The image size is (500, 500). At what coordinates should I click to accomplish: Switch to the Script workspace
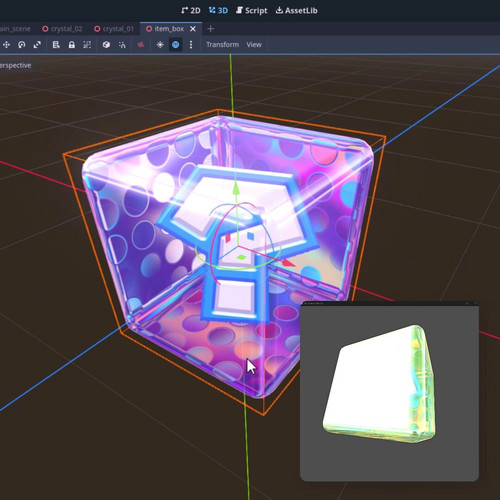click(252, 11)
